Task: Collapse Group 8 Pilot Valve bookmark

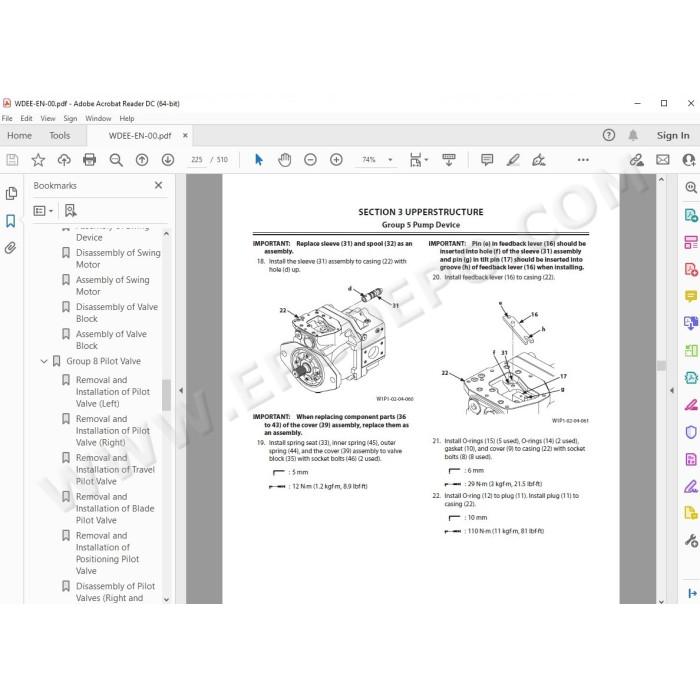Action: pos(44,361)
